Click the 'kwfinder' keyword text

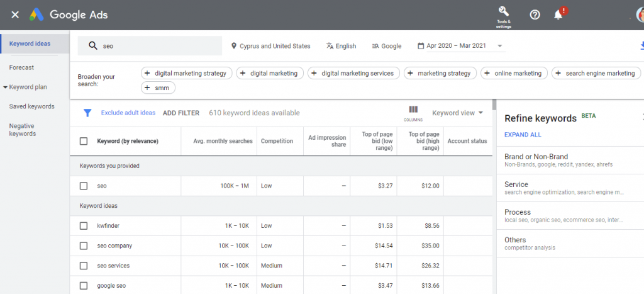coord(108,226)
